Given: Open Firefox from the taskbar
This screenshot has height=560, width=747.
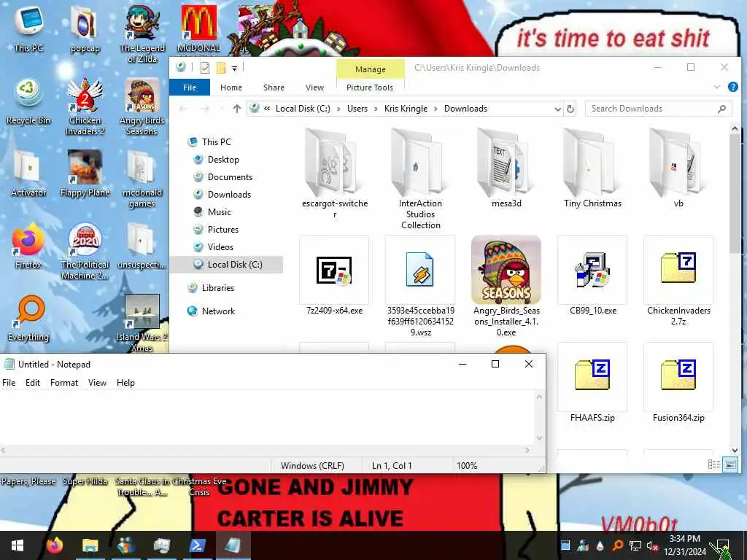Looking at the screenshot, I should [55, 545].
